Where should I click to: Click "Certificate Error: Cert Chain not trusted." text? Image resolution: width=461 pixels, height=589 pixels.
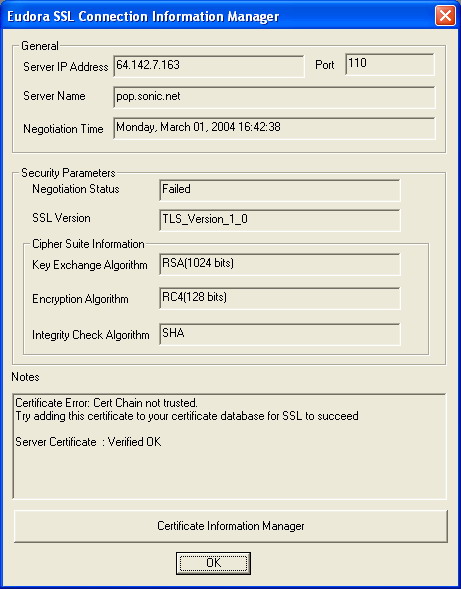tap(106, 403)
